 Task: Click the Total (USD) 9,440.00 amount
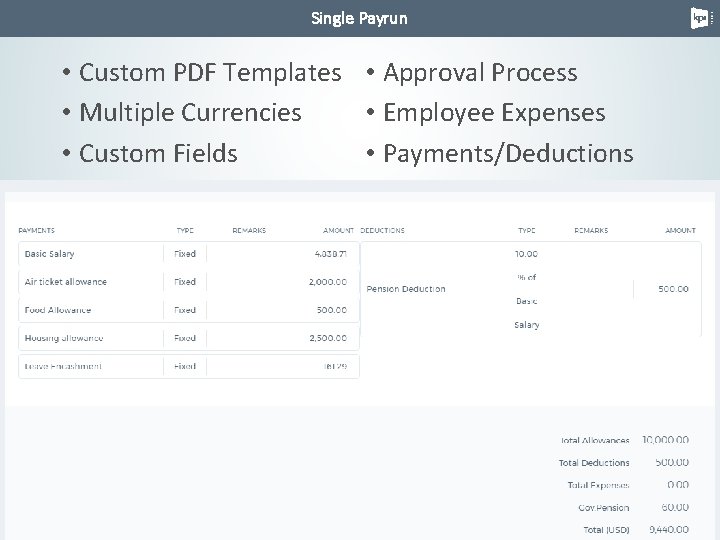pyautogui.click(x=667, y=529)
